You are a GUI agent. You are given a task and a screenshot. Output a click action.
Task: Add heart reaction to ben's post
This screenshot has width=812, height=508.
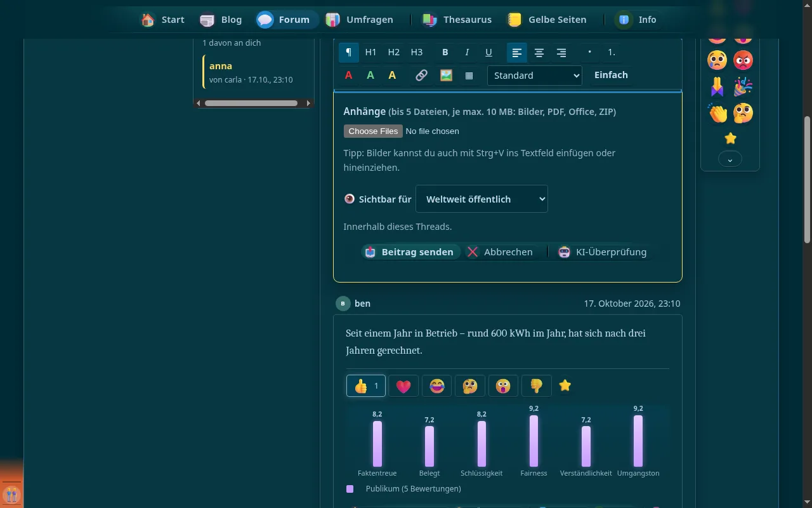[x=403, y=385]
